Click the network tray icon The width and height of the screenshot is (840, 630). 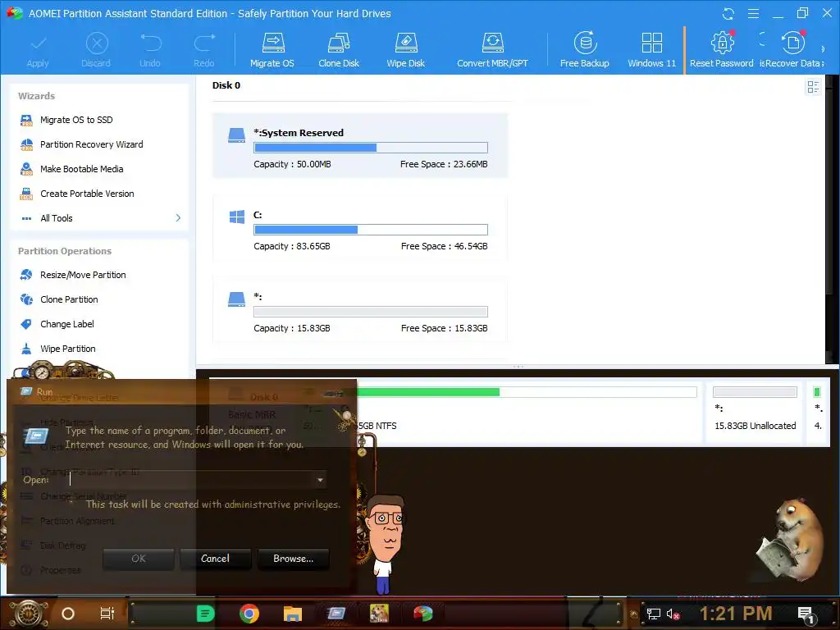tap(654, 614)
